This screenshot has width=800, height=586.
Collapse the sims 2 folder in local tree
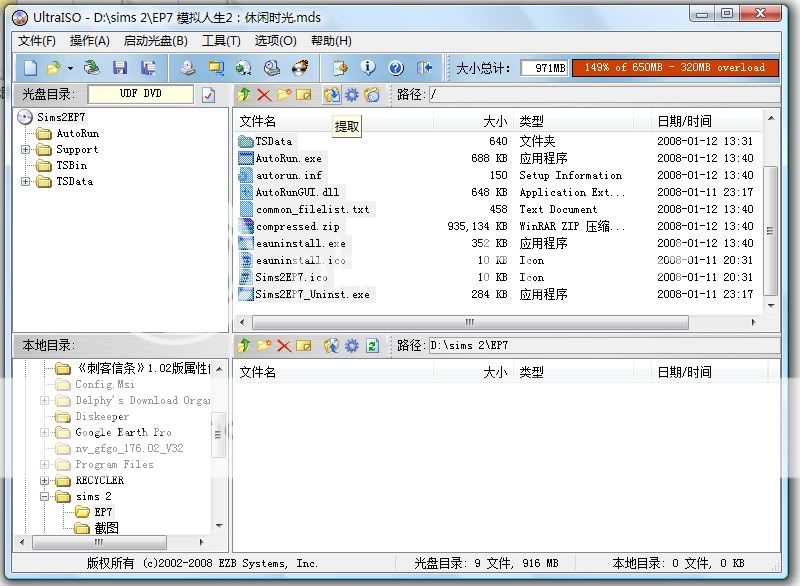tap(45, 496)
